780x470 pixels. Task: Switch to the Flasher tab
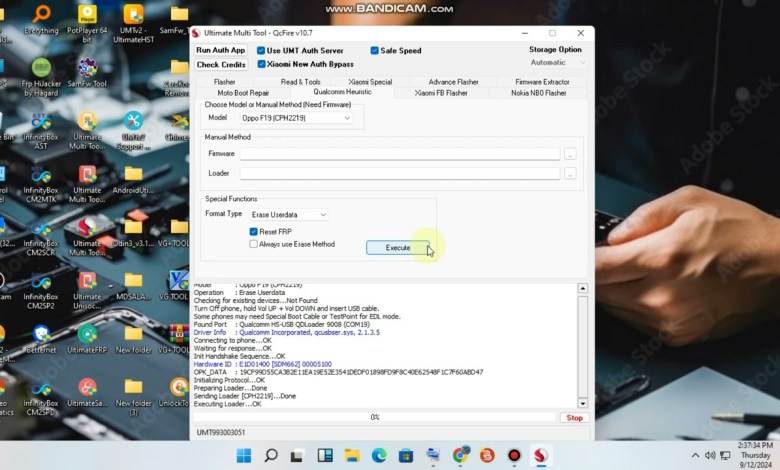[x=224, y=82]
